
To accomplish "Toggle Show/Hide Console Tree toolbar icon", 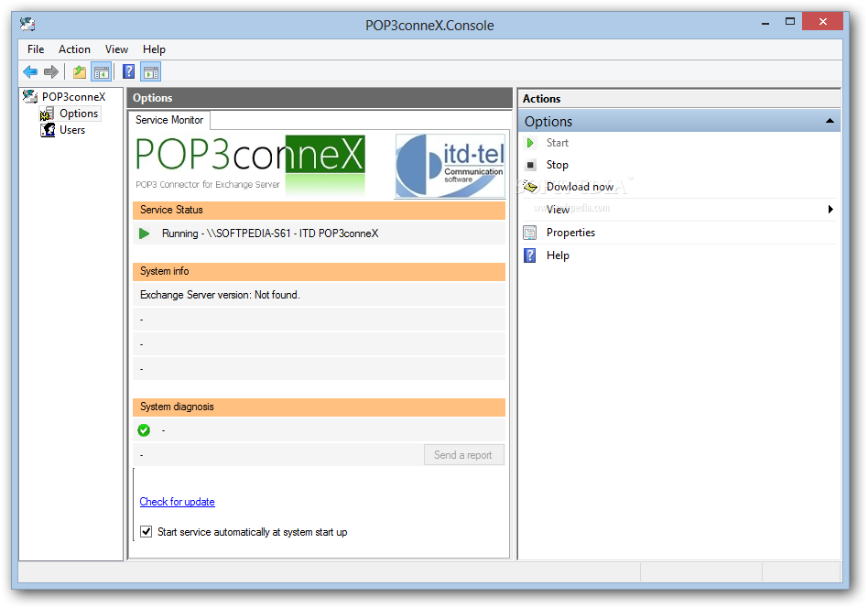I will tap(102, 72).
